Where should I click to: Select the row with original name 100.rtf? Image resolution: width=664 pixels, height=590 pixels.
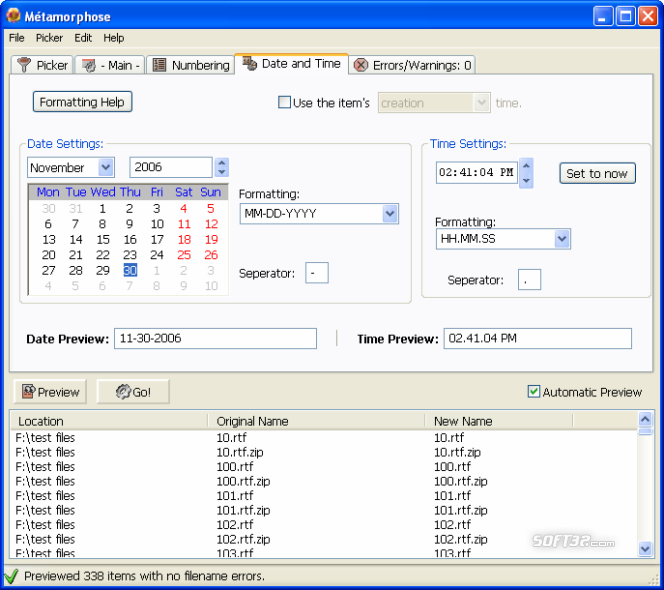pos(324,466)
